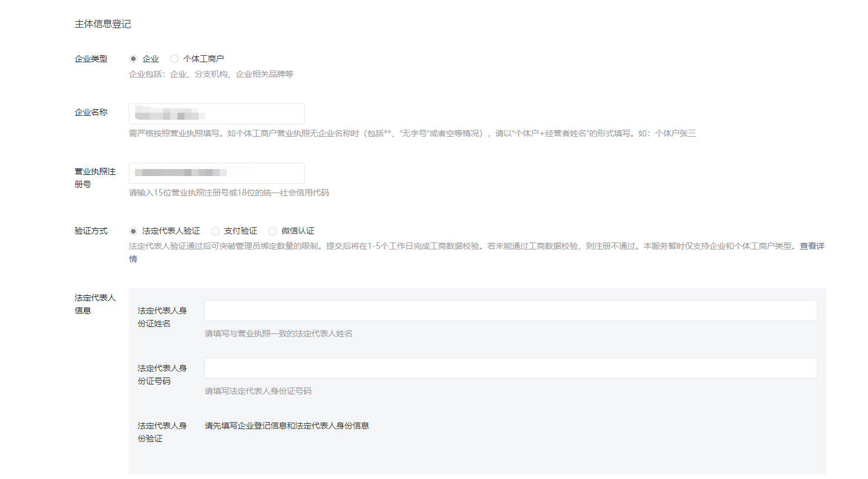Click hint text about 15位营业执照注册号
This screenshot has width=868, height=479.
(229, 193)
